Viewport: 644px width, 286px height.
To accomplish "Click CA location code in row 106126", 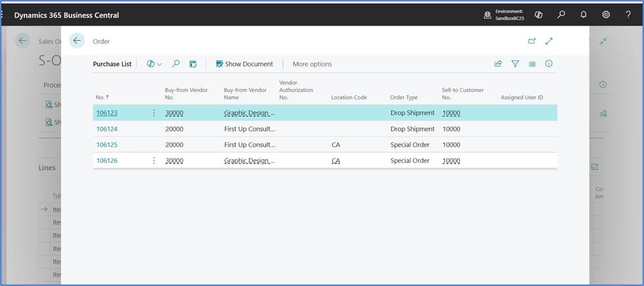I will click(x=335, y=160).
